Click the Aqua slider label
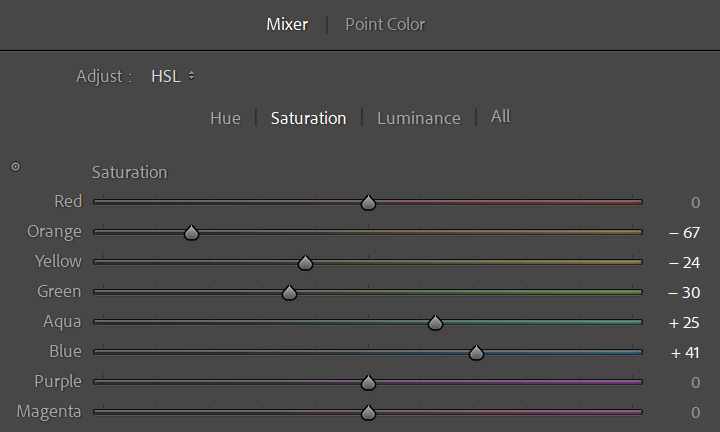Viewport: 720px width, 432px height. [62, 322]
